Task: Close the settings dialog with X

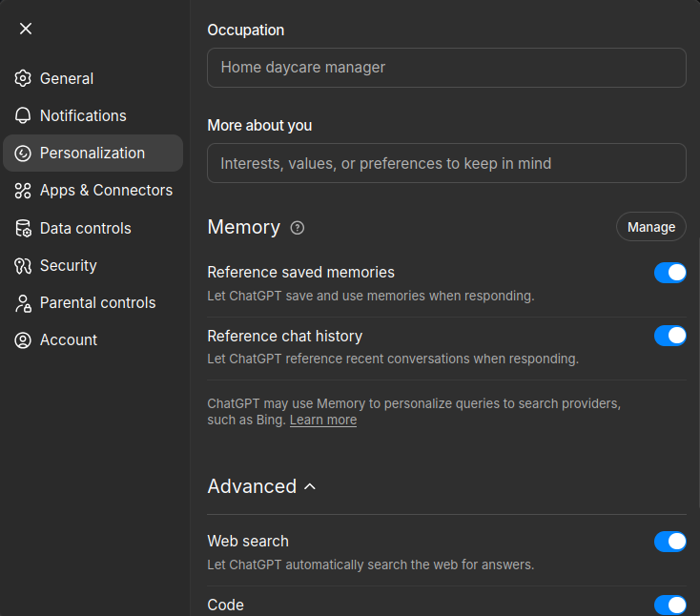Action: coord(26,29)
